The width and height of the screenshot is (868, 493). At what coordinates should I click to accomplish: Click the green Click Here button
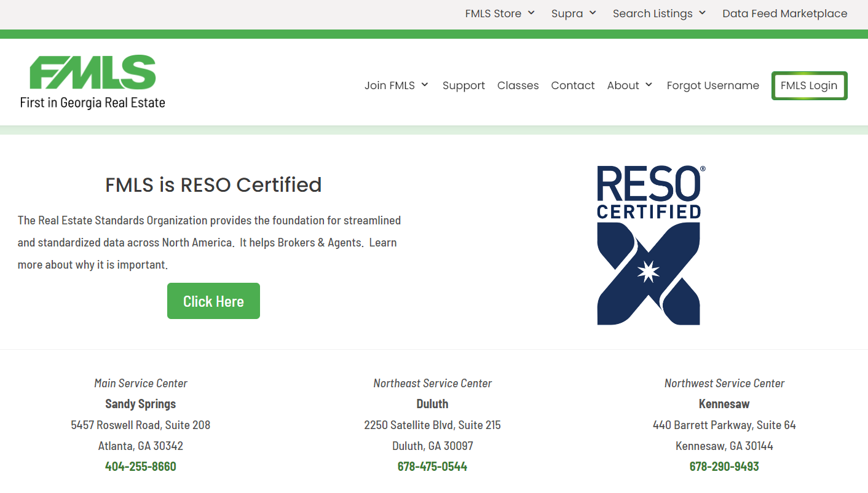(213, 301)
